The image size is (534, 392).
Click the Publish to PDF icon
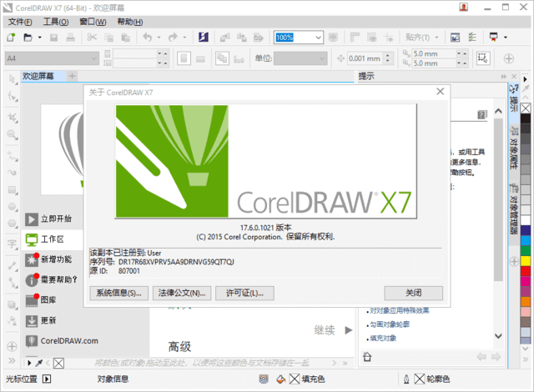[x=259, y=37]
